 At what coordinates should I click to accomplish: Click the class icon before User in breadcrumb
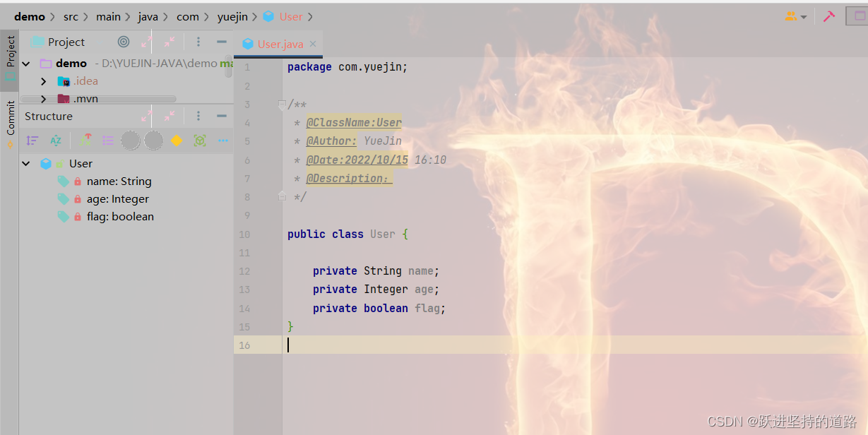(268, 16)
